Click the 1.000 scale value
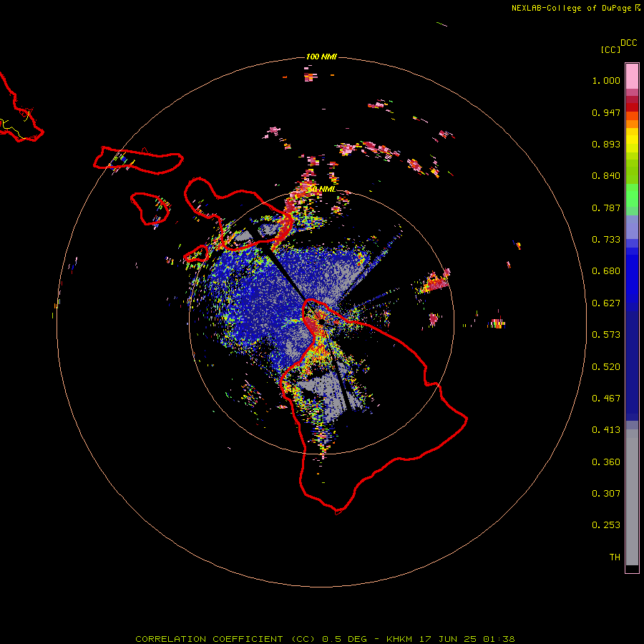This screenshot has height=644, width=644. tap(606, 80)
